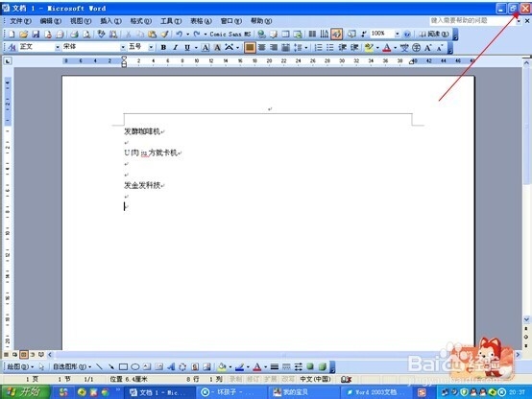Screen dimensions: 532x399
Task: Apply bulleted list formatting
Action: click(330, 47)
